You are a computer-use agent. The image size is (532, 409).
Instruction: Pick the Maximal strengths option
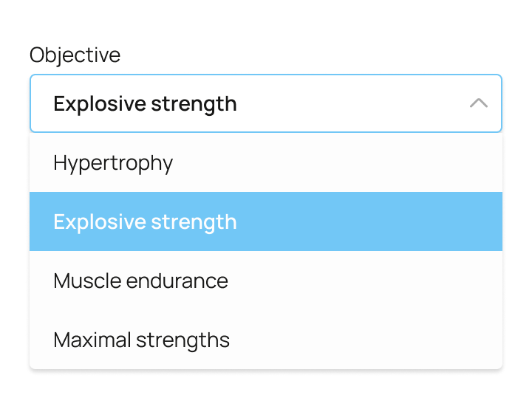pos(141,340)
